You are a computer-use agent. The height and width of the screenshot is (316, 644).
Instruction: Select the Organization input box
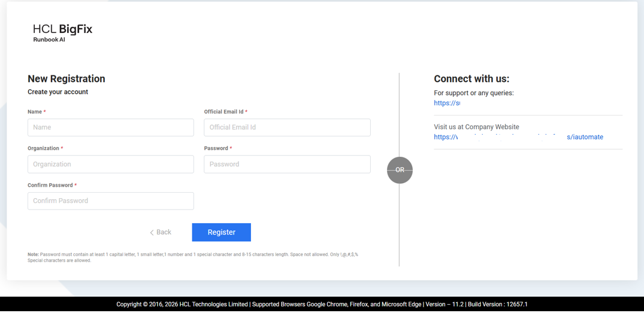point(111,164)
